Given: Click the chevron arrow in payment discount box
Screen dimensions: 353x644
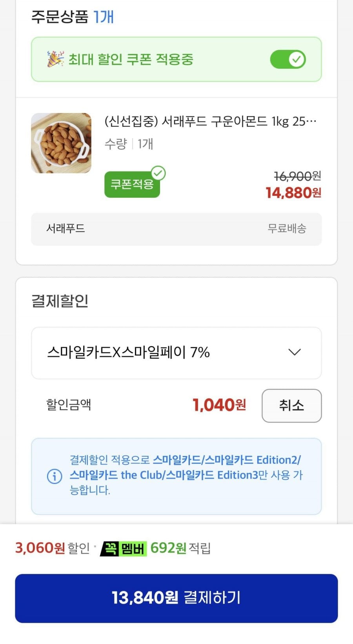Looking at the screenshot, I should [x=295, y=352].
